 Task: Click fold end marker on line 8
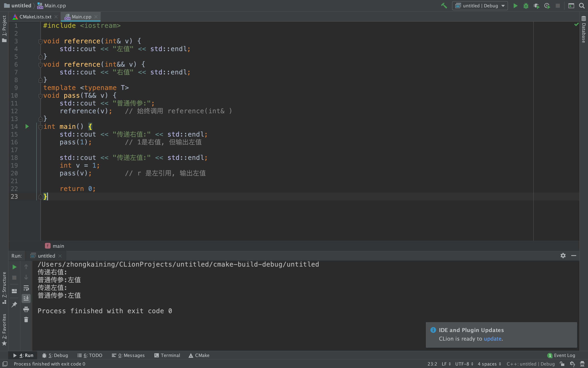pos(41,80)
